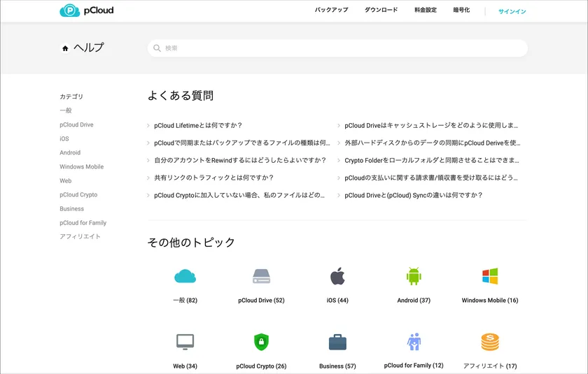Expand the pCloud Lifetimeとは何ですか question
This screenshot has height=374, width=588.
(x=198, y=126)
